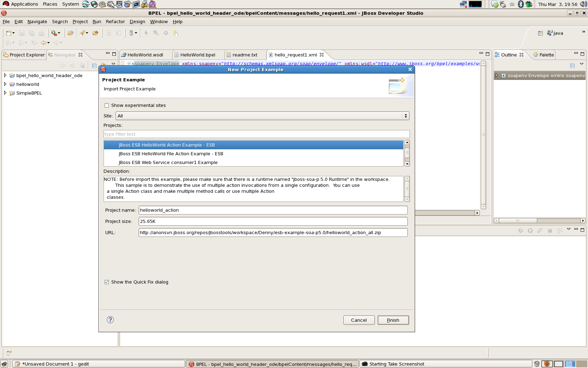Open the Refactor menu
This screenshot has height=368, width=588.
(x=115, y=22)
